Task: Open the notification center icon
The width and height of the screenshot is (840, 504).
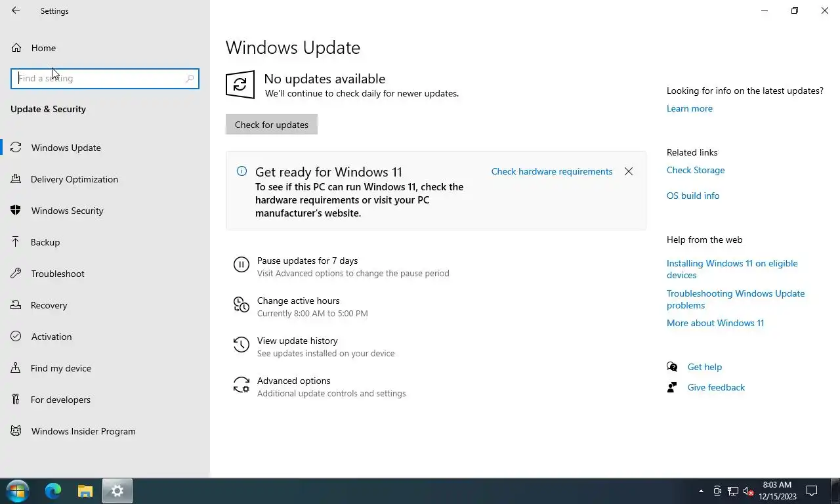Action: tap(812, 491)
